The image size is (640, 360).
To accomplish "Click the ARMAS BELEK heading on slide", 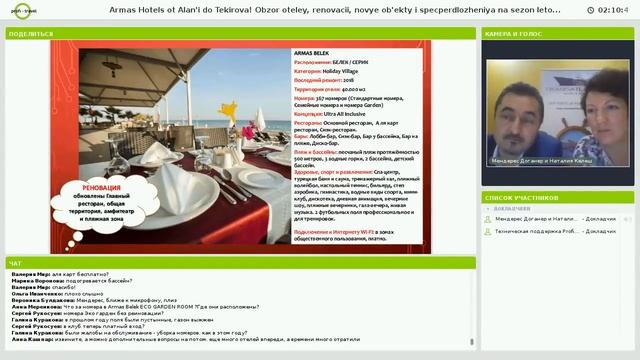I will click(x=311, y=53).
